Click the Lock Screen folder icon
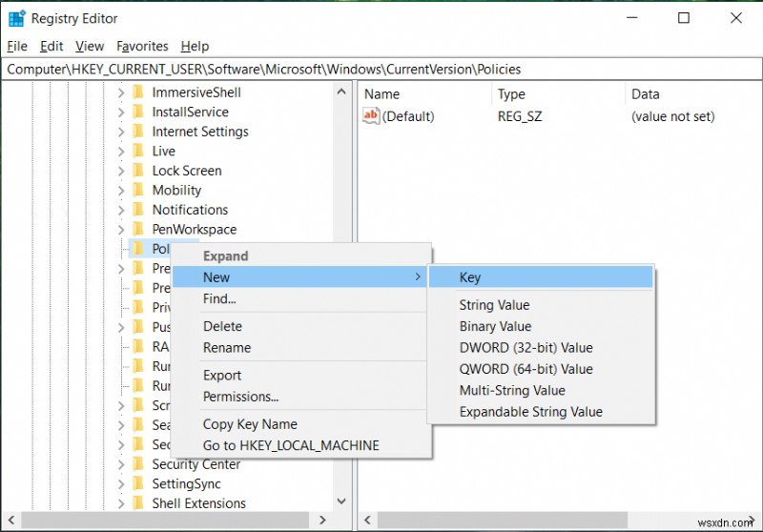 [138, 171]
